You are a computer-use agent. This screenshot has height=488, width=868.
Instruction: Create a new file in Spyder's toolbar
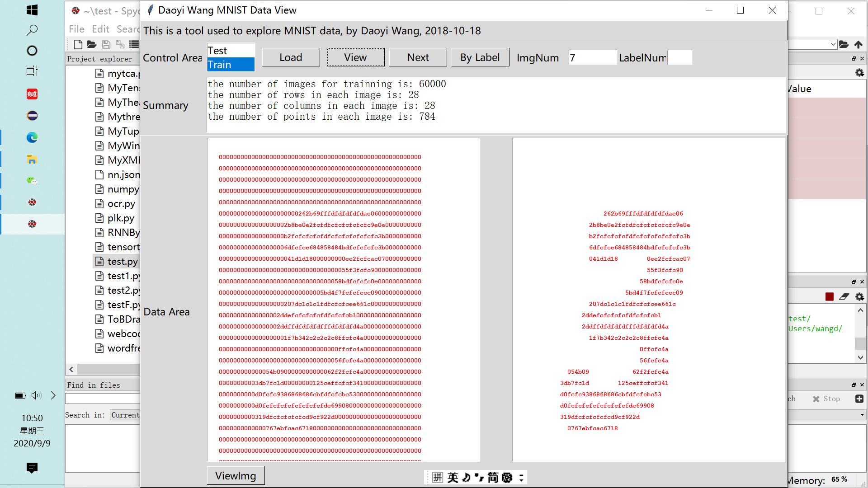tap(78, 44)
